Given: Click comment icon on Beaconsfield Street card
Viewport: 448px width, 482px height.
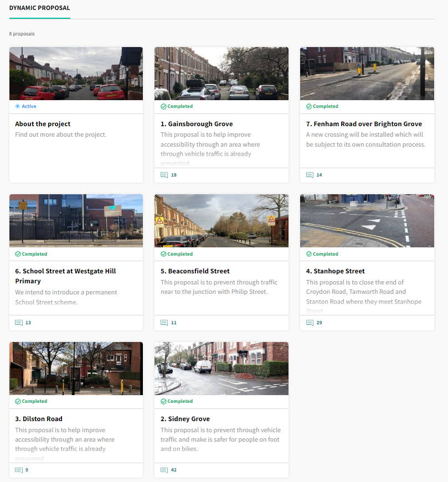Looking at the screenshot, I should click(x=164, y=323).
